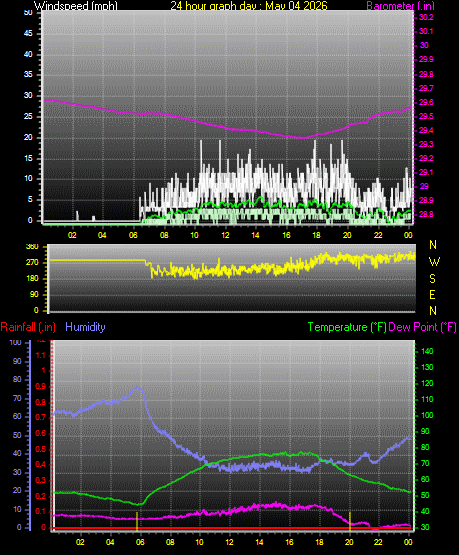Click the 12 hour tick below wind chart

[x=225, y=235]
